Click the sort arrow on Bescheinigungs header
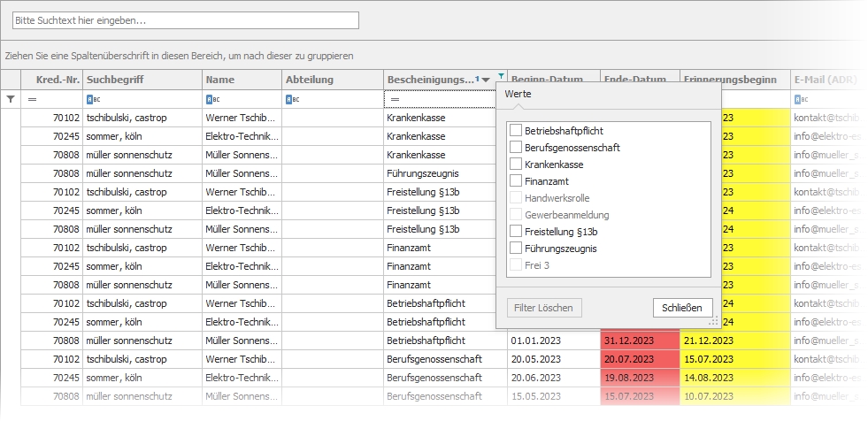Screen dimensions: 868x421 487,80
